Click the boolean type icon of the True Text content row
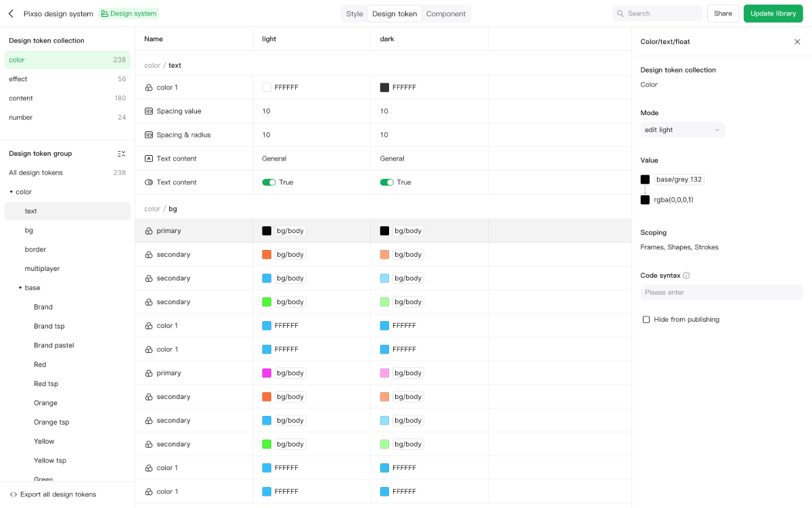The height and width of the screenshot is (508, 812). (x=149, y=182)
